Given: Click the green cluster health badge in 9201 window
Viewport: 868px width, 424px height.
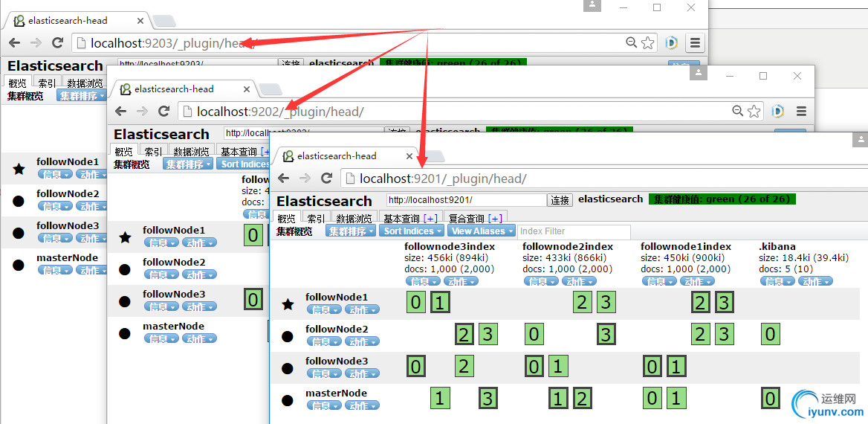Looking at the screenshot, I should click(722, 199).
